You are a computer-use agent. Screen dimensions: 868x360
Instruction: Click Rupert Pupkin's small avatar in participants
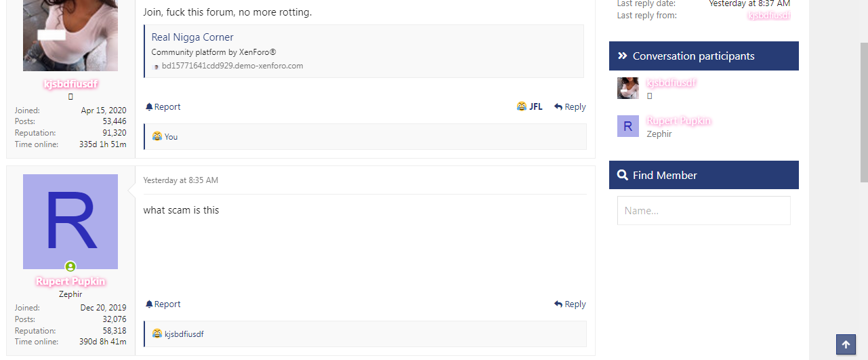tap(628, 126)
